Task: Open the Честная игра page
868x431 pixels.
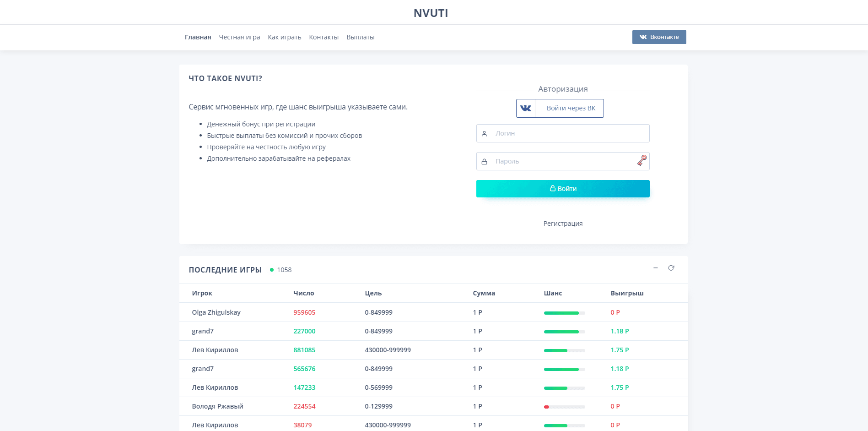Action: [239, 37]
